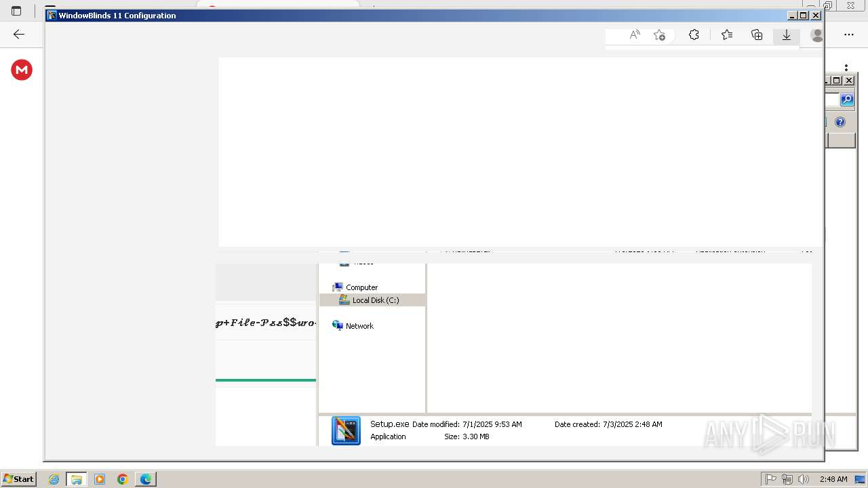
Task: Close the WindowBlinds 11 Configuration window
Action: pos(816,16)
